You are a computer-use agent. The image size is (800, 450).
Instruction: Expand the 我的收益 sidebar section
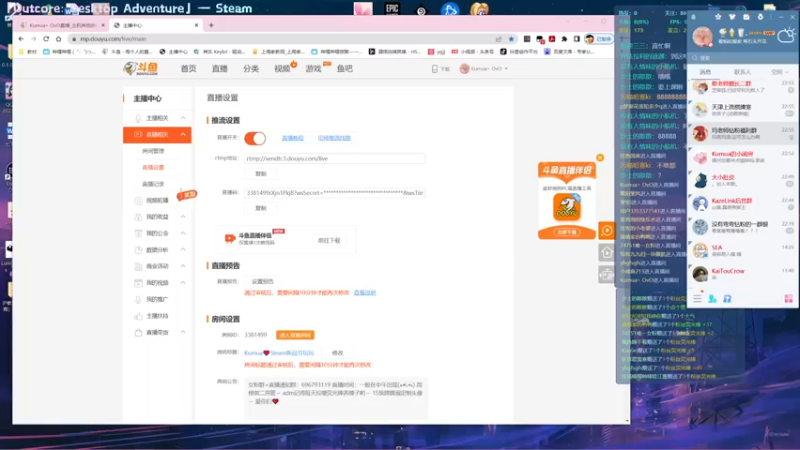(183, 217)
